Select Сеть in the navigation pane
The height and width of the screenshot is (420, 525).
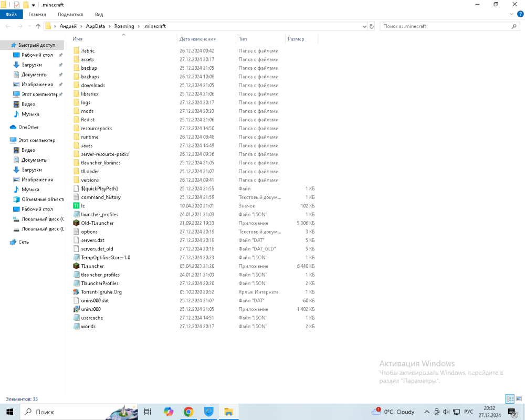19,242
